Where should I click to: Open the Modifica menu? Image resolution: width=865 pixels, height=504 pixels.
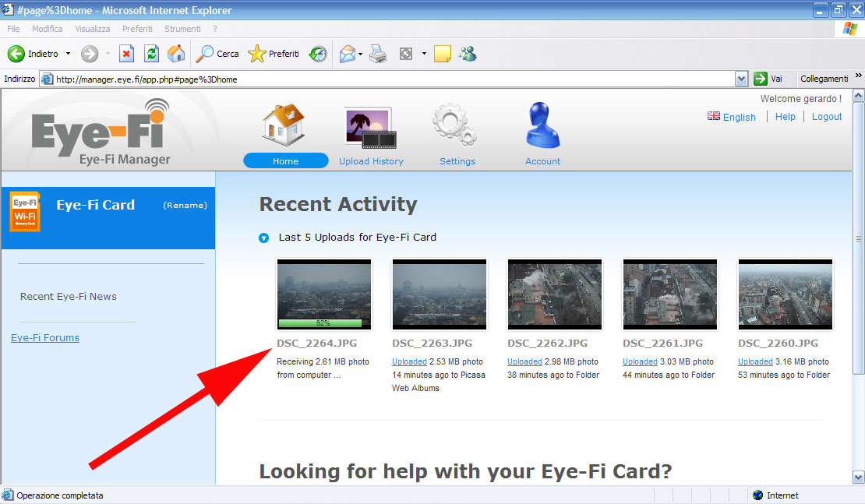47,29
